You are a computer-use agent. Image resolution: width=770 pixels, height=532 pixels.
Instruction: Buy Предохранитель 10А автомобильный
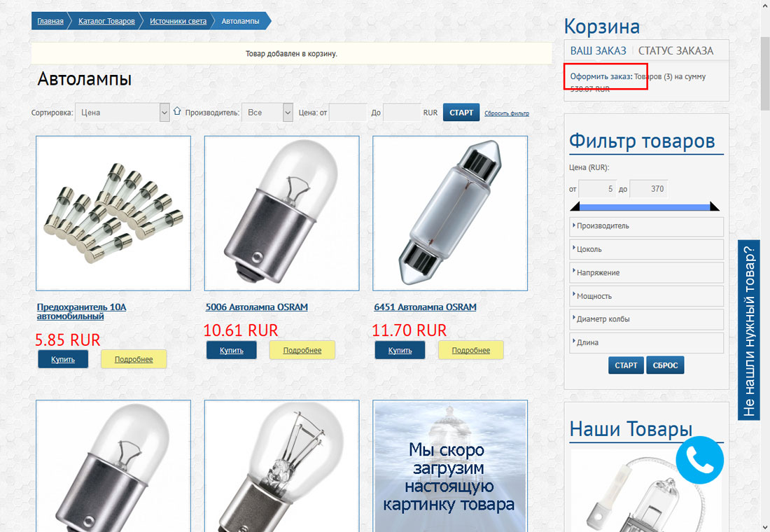[x=63, y=359]
